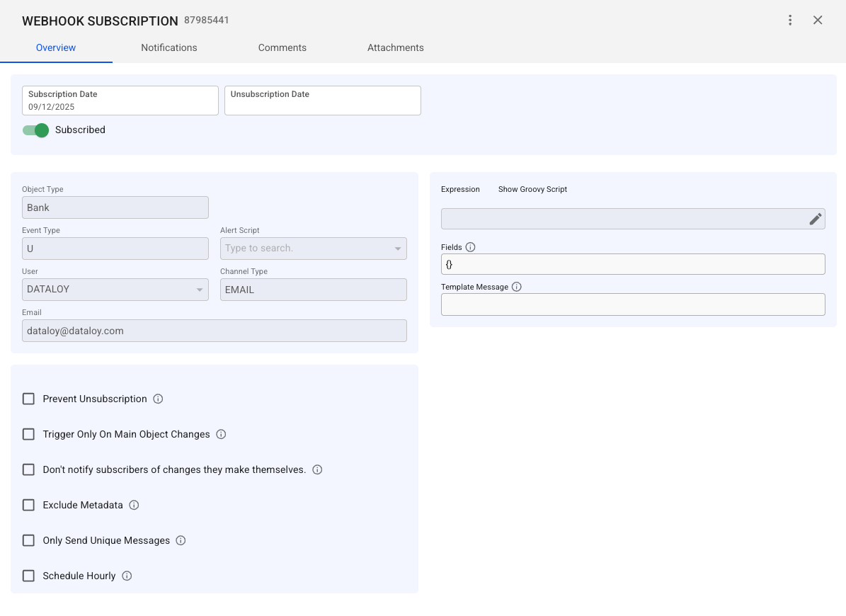Viewport: 846px width, 616px height.
Task: Click info icon beside Schedule Hourly
Action: 127,576
